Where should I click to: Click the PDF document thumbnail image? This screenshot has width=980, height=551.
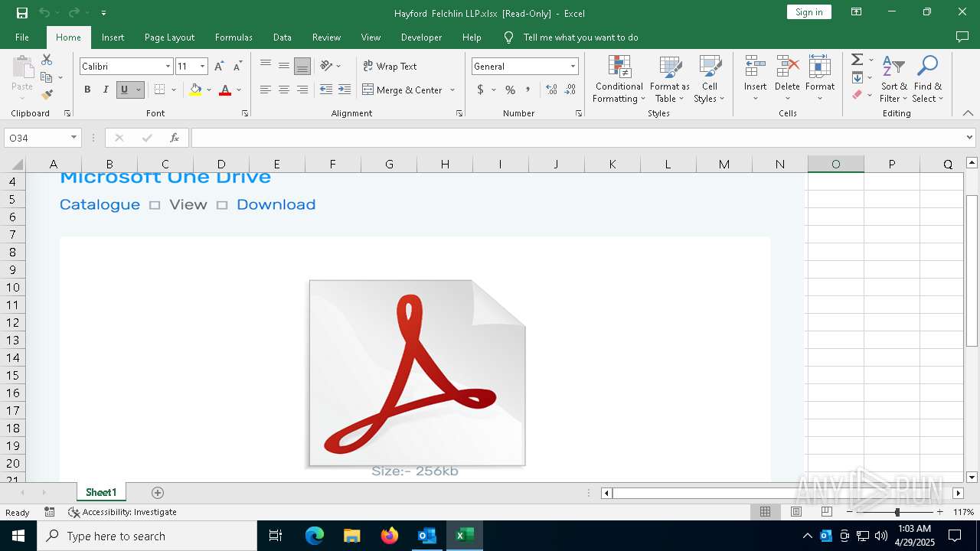click(x=417, y=373)
